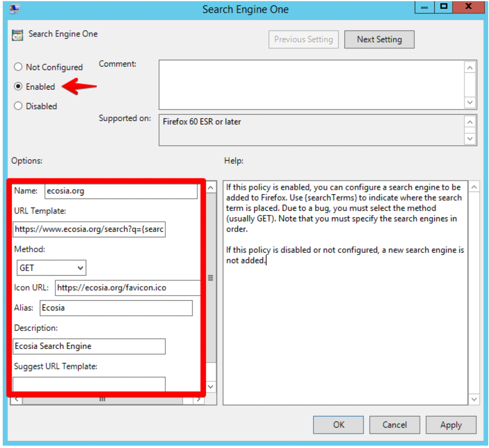The image size is (489, 448).
Task: Click the Firefox 60 ESR or later text
Action: point(202,122)
